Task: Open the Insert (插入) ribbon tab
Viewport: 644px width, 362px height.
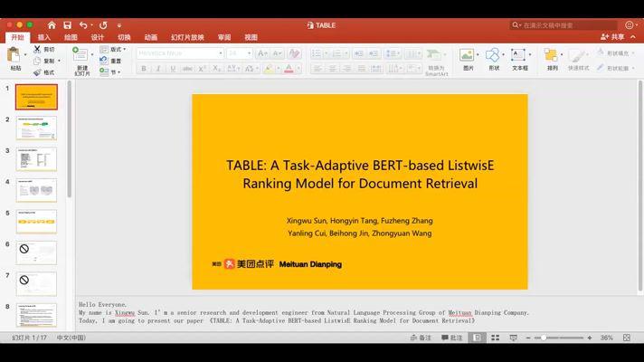Action: pyautogui.click(x=43, y=37)
